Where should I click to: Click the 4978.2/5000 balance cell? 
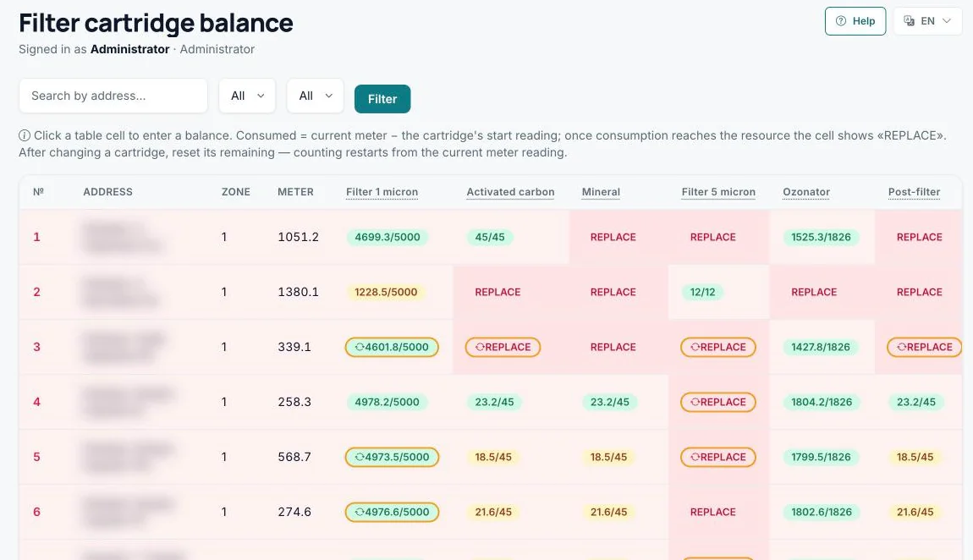(388, 402)
